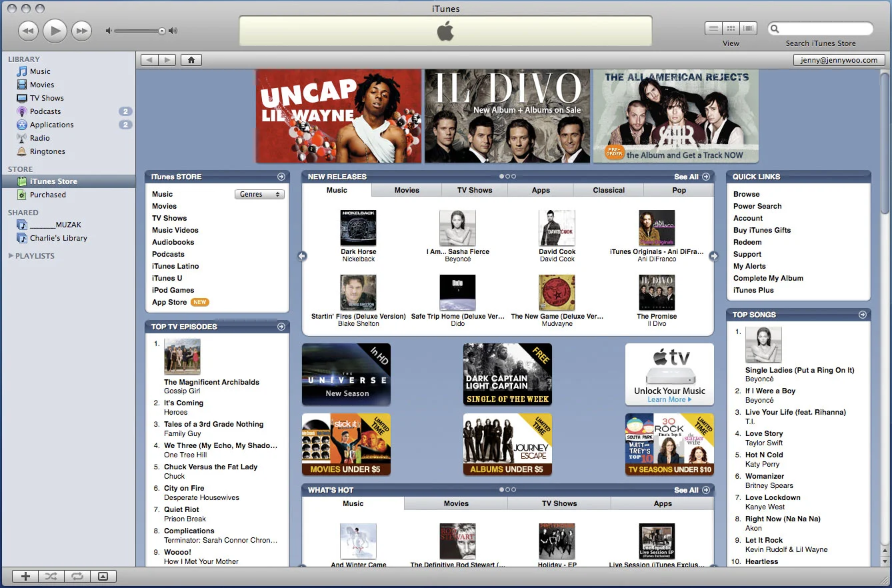
Task: Click the Top Songs arrow icon
Action: point(863,315)
